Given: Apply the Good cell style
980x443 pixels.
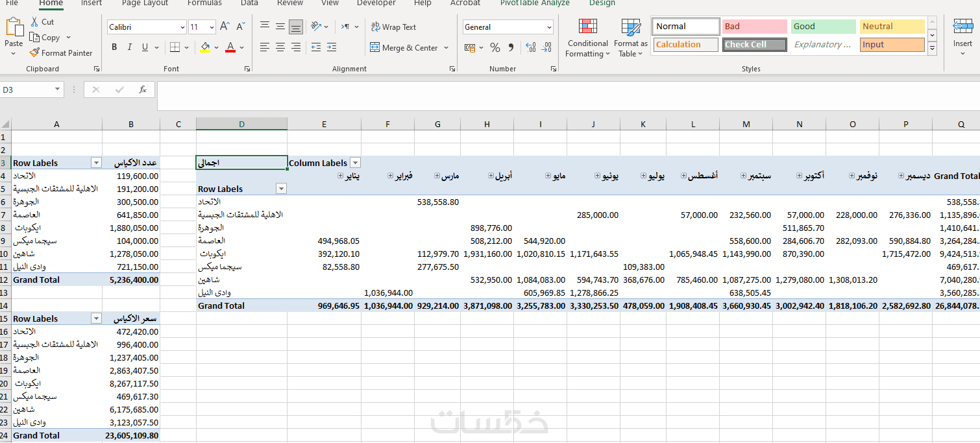Looking at the screenshot, I should 824,27.
